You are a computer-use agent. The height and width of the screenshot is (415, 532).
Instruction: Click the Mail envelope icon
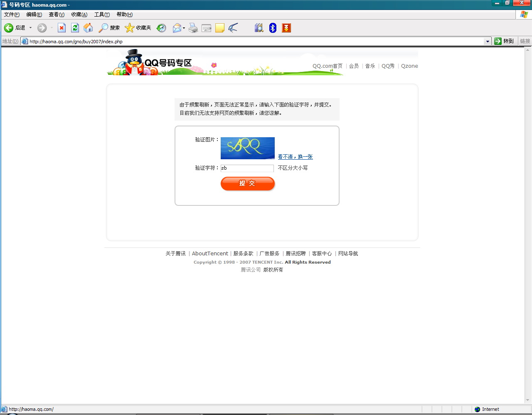coord(177,28)
